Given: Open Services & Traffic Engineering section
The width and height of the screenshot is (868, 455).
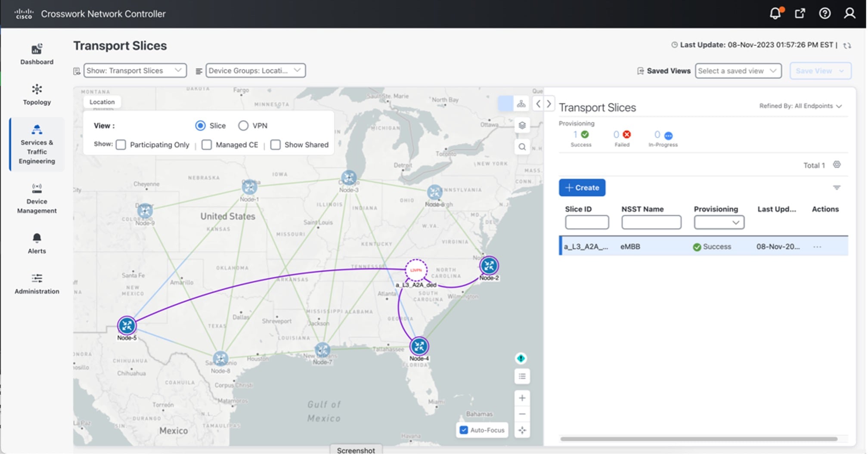Looking at the screenshot, I should pyautogui.click(x=37, y=144).
